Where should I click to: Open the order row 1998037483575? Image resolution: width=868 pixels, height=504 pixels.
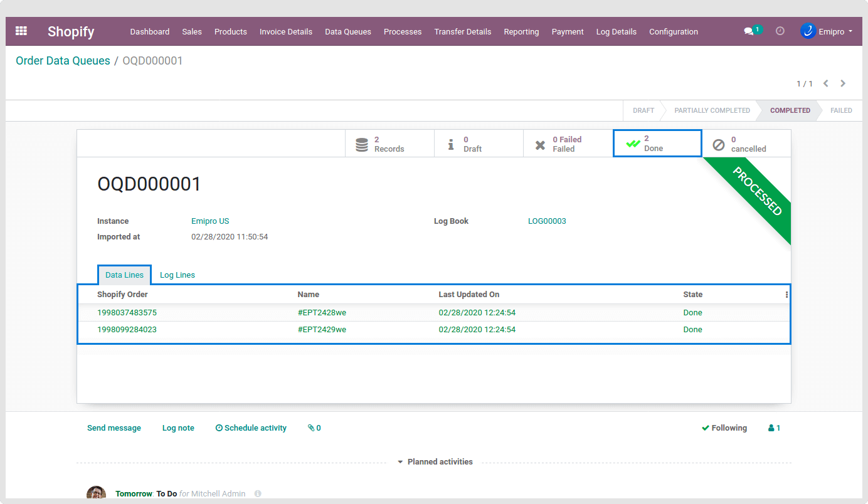[x=127, y=313]
